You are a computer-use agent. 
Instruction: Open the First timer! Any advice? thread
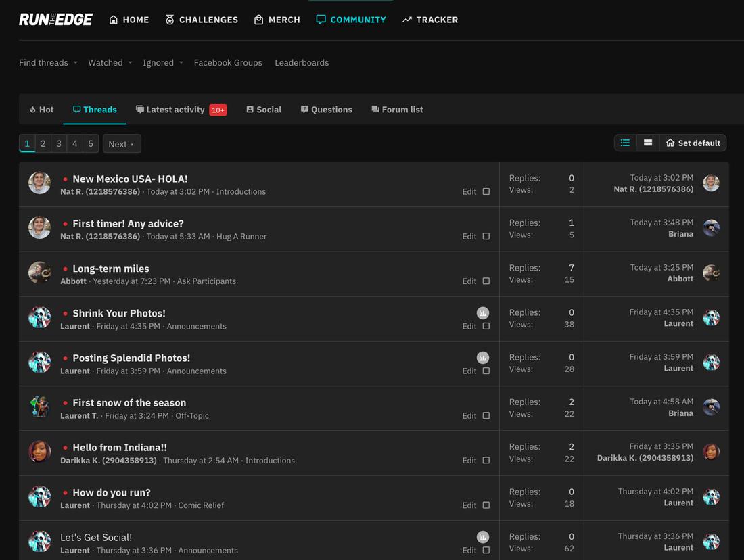click(x=128, y=224)
